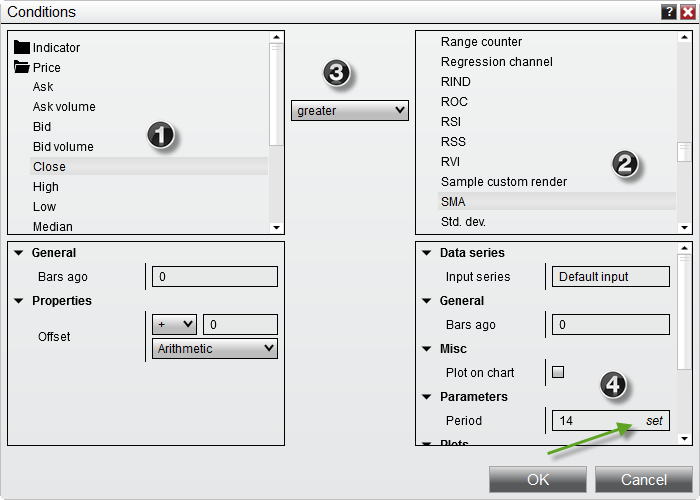Click the open Price folder icon
The width and height of the screenshot is (700, 500).
point(21,68)
